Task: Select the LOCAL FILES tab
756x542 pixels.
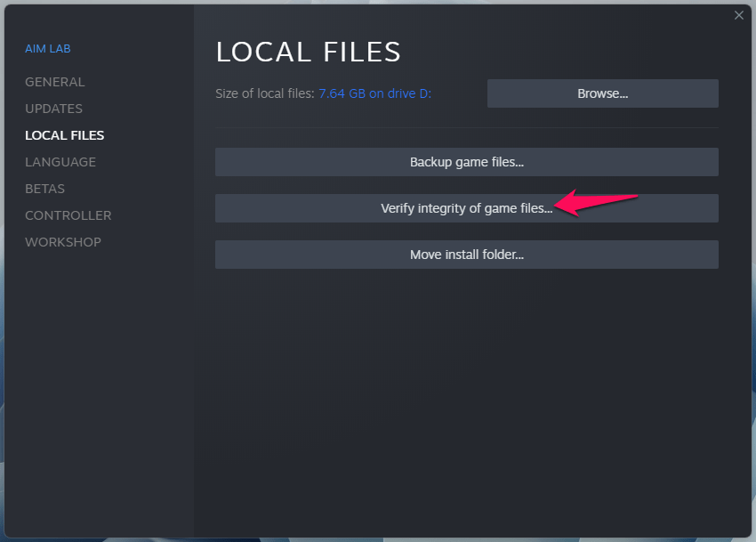Action: click(64, 135)
